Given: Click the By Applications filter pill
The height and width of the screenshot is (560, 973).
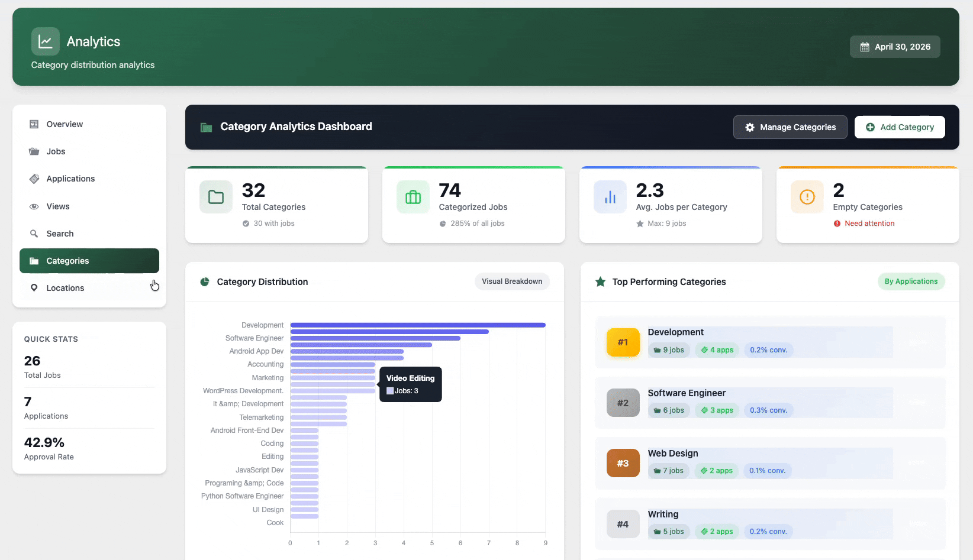Looking at the screenshot, I should click(911, 281).
